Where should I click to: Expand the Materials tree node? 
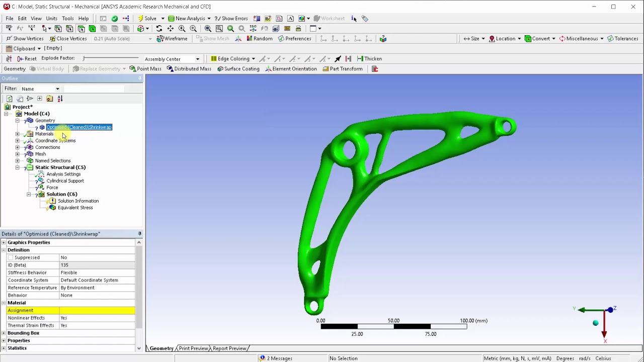pyautogui.click(x=18, y=134)
